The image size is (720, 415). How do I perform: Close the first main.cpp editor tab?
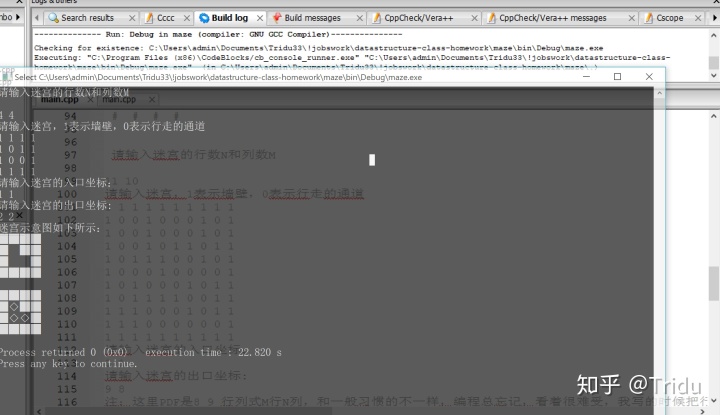point(90,99)
